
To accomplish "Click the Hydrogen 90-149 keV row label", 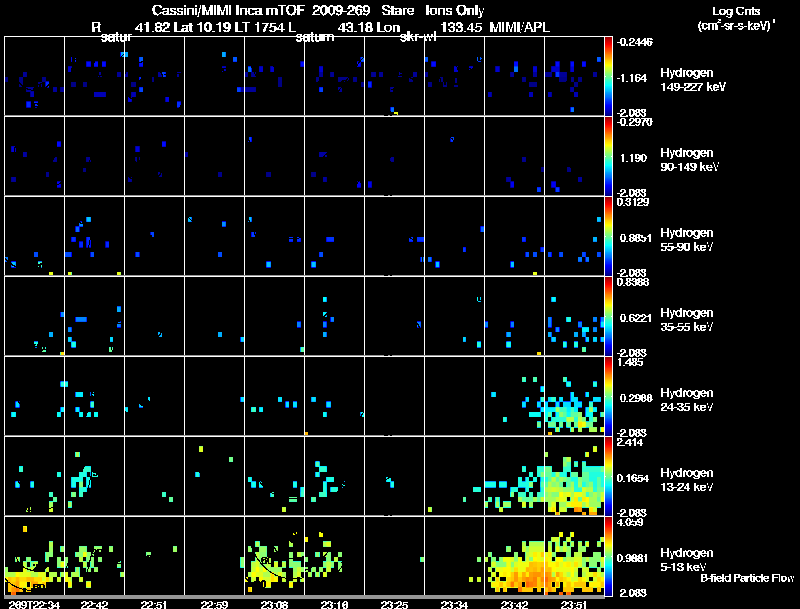I will 690,160.
